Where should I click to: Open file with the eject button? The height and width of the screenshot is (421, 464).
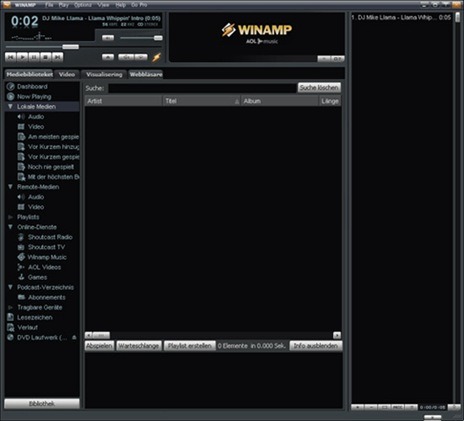108,57
